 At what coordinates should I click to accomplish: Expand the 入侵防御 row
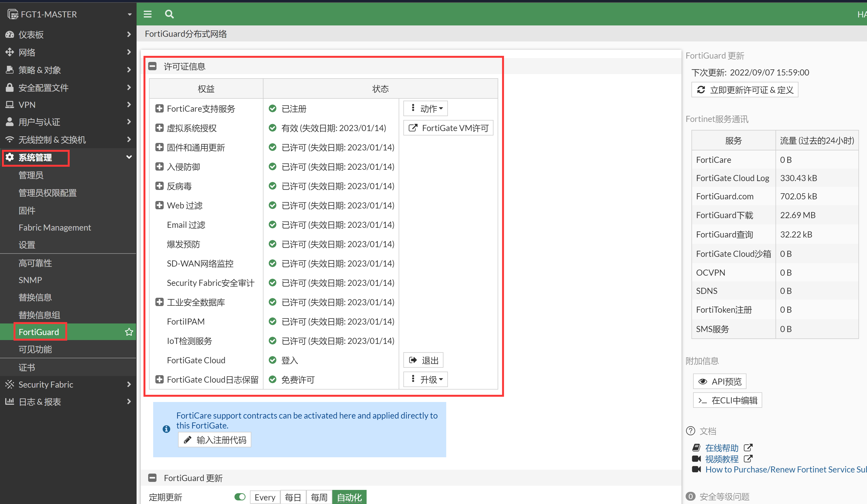point(159,166)
